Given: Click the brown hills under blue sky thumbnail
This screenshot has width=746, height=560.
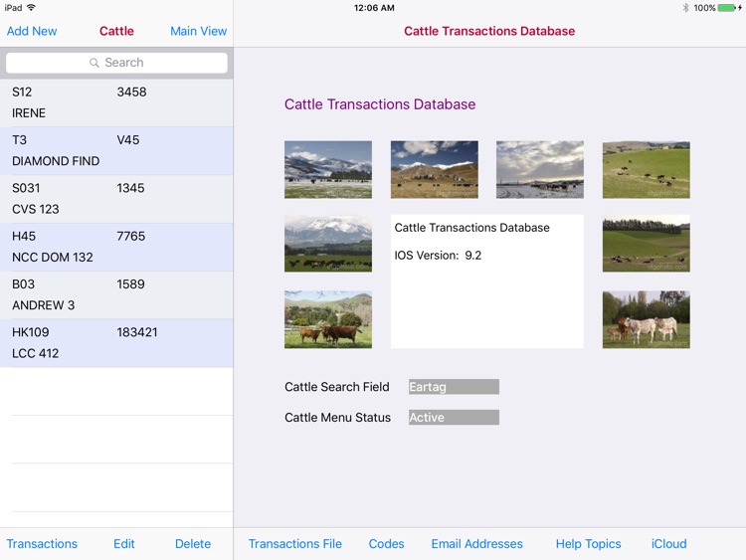Looking at the screenshot, I should point(435,169).
